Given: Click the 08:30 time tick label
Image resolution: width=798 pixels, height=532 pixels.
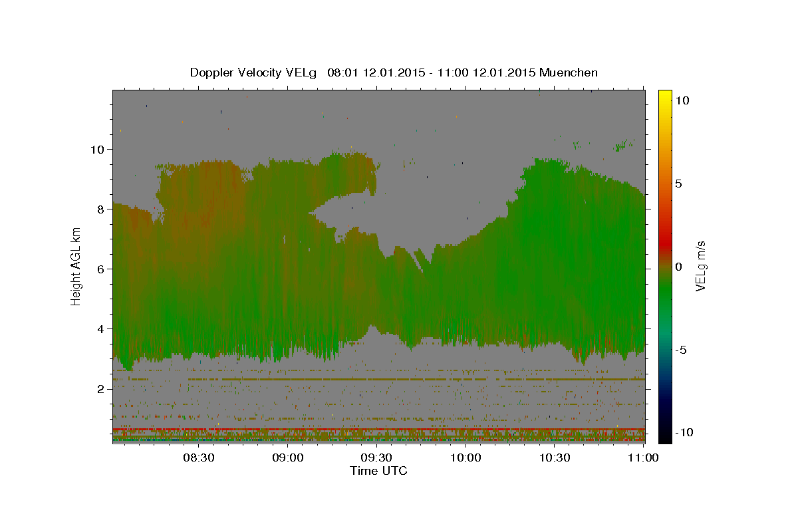Looking at the screenshot, I should (198, 458).
